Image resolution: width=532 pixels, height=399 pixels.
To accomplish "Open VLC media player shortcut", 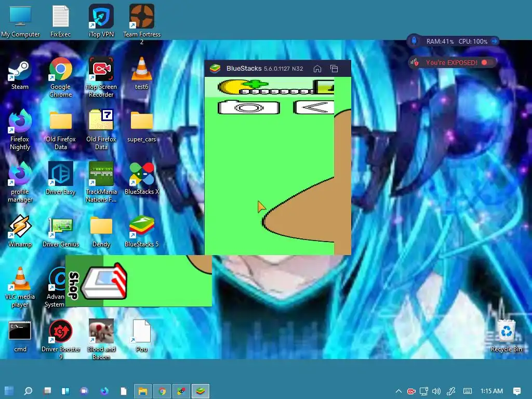I will pos(20,287).
